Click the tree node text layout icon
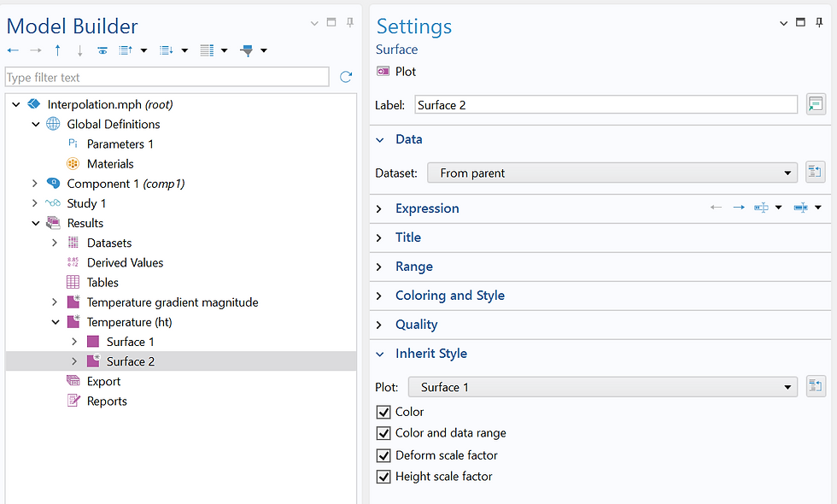This screenshot has width=837, height=504. click(207, 50)
